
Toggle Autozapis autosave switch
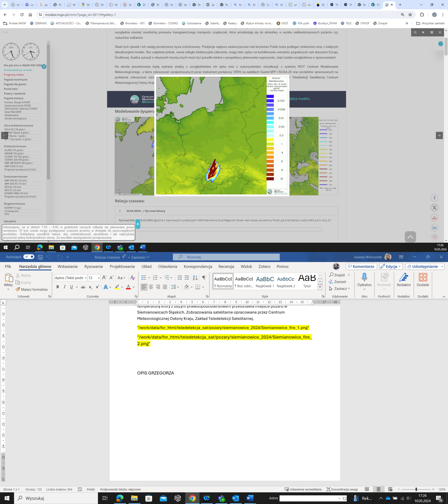[29, 257]
